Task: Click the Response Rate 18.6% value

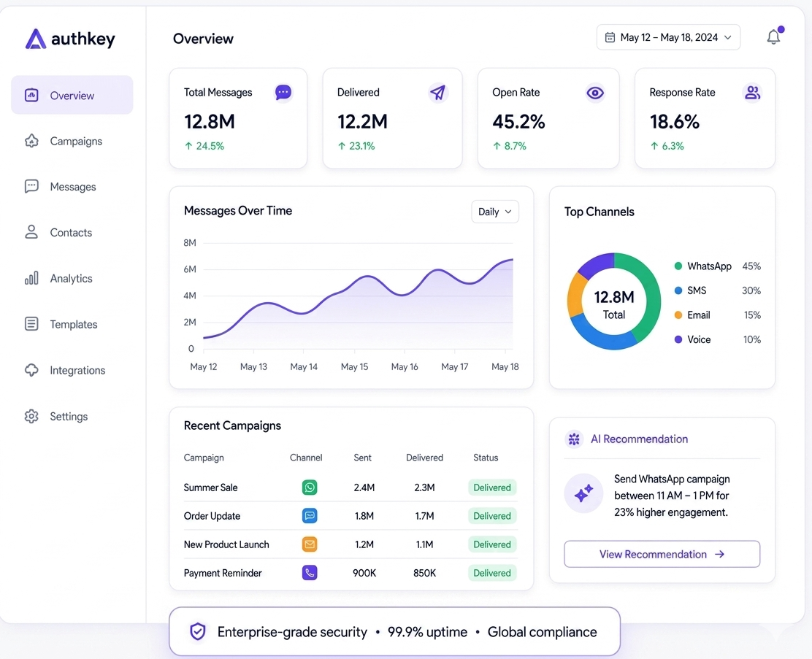Action: click(674, 122)
